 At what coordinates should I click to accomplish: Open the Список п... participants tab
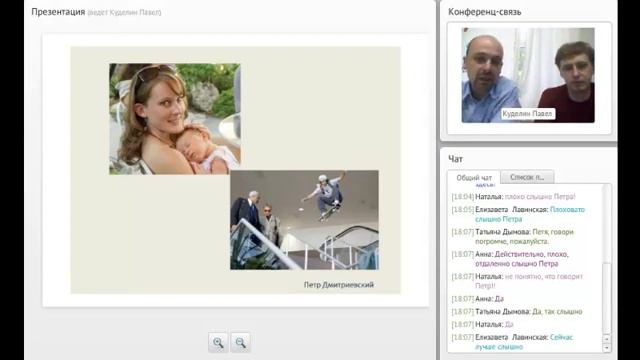point(527,177)
